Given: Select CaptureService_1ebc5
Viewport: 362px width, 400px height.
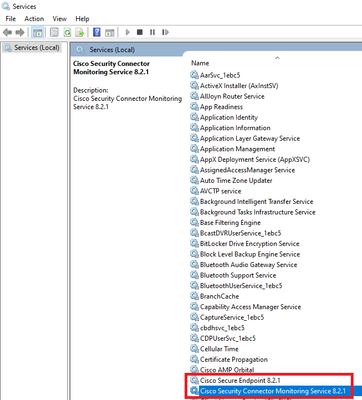Looking at the screenshot, I should (232, 317).
